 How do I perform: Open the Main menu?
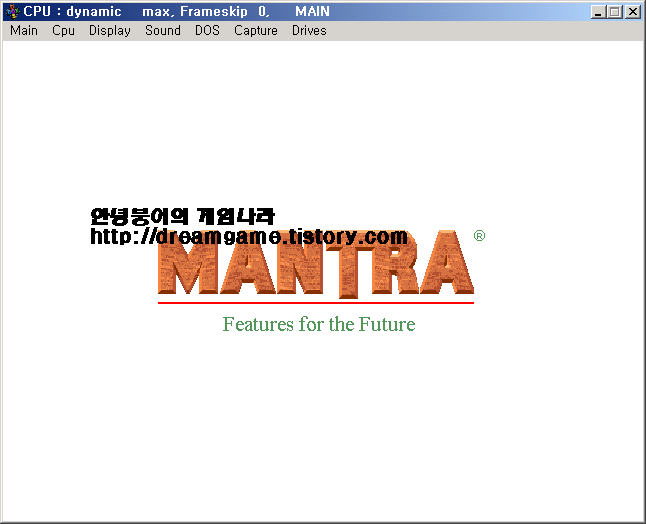point(24,30)
